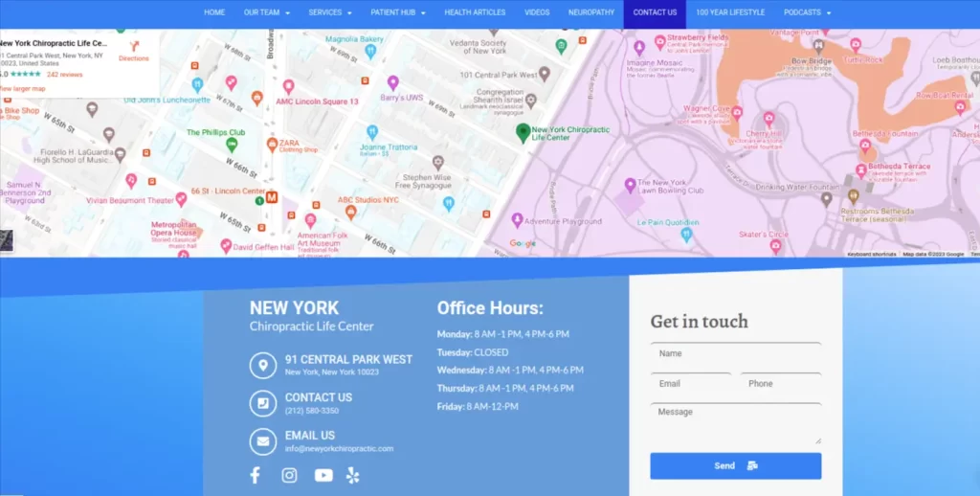Viewport: 980px width, 496px height.
Task: Click the Directions arrow icon on map card
Action: pyautogui.click(x=134, y=47)
